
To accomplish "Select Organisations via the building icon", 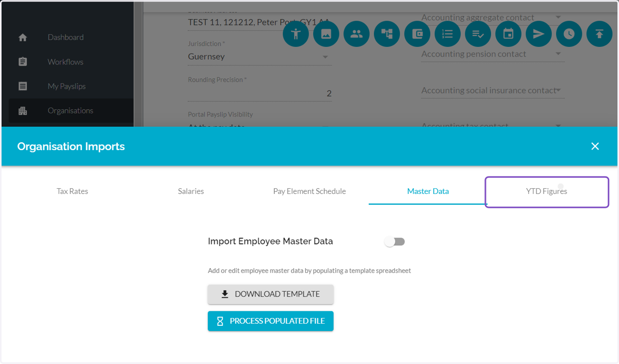I will coord(23,110).
